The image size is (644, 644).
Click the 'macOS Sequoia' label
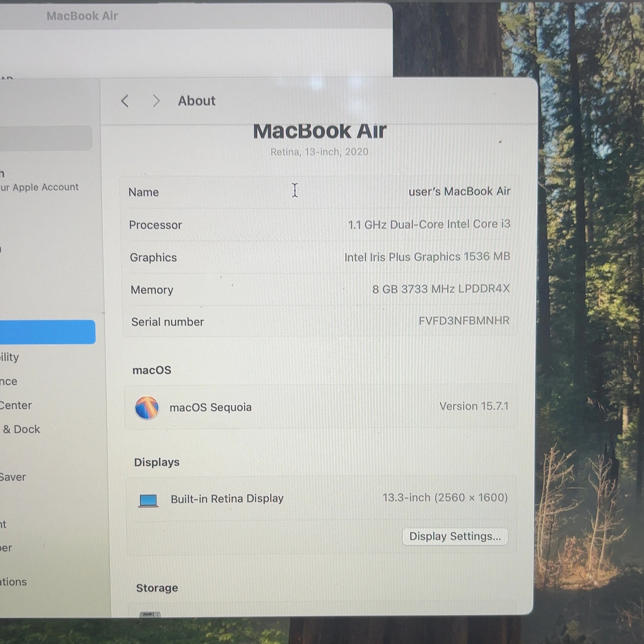[x=210, y=407]
